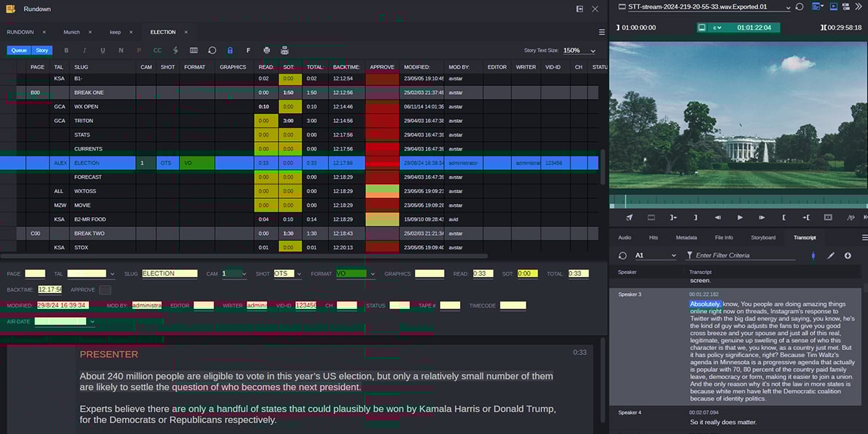This screenshot has height=434, width=868.
Task: Apply italic formatting in story toolbar
Action: pos(85,51)
